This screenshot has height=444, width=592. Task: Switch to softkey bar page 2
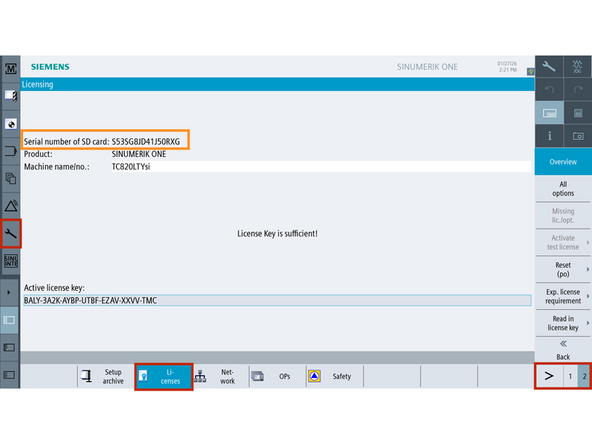tap(584, 376)
